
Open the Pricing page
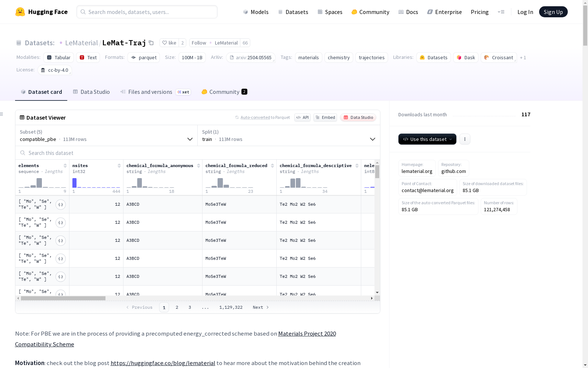(480, 12)
